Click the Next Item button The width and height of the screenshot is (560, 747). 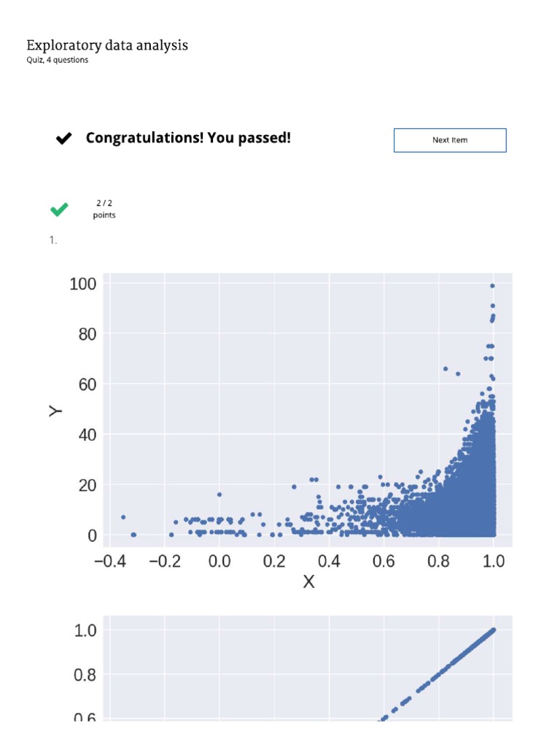click(x=450, y=140)
